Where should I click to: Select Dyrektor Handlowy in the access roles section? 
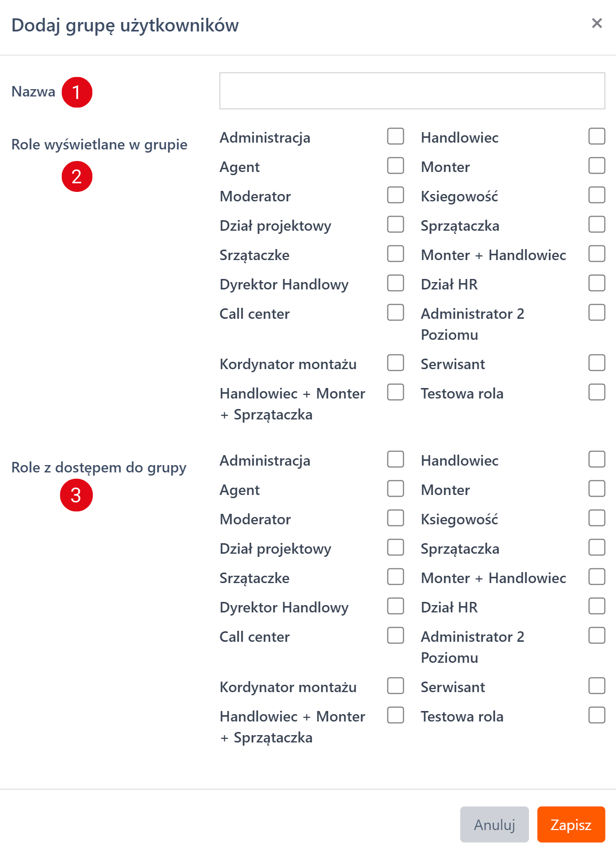click(x=395, y=606)
